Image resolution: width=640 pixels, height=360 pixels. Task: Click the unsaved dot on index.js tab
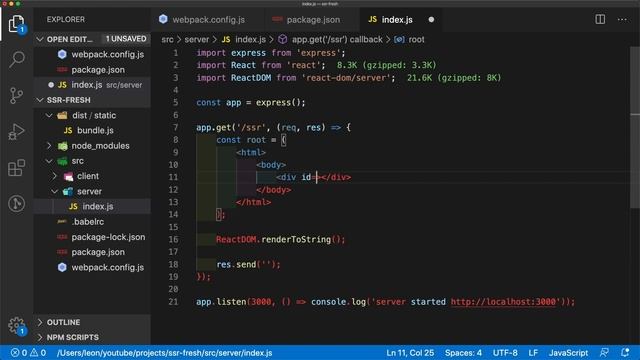click(431, 20)
